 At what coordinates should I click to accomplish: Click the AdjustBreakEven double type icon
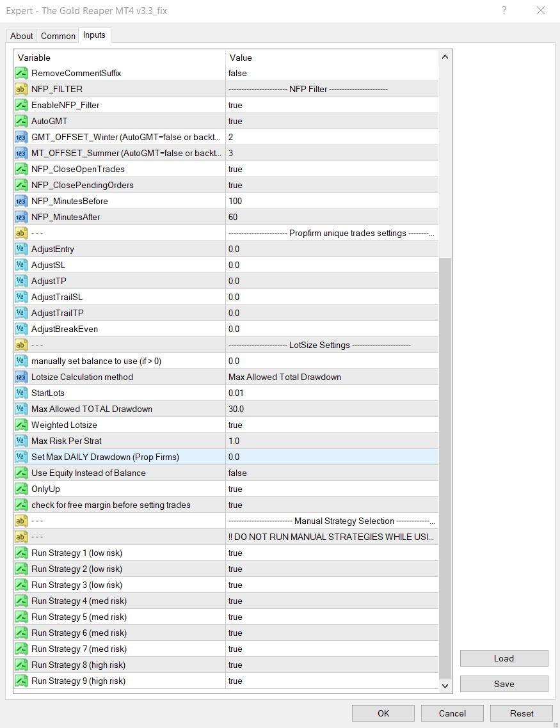[x=21, y=329]
